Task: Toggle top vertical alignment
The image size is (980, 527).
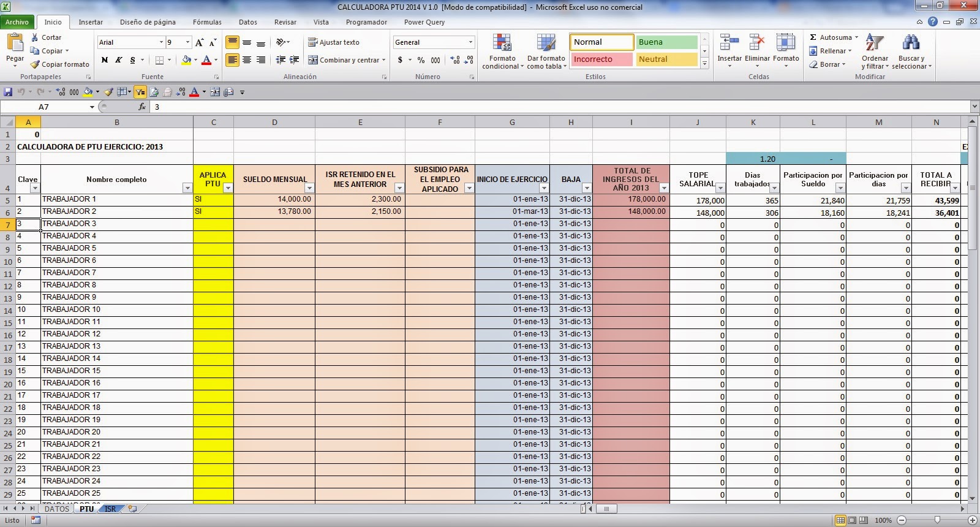Action: [x=232, y=42]
